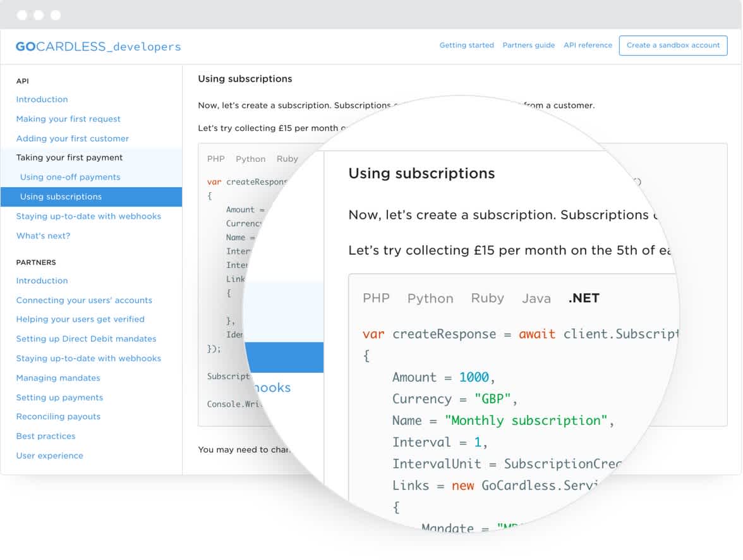This screenshot has height=560, width=743.
Task: Open Using one-off payments page
Action: (70, 177)
